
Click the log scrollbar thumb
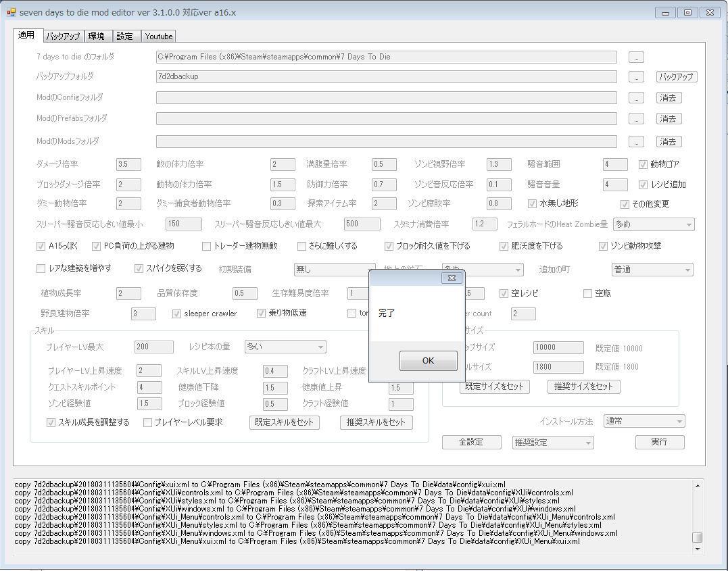[x=698, y=537]
